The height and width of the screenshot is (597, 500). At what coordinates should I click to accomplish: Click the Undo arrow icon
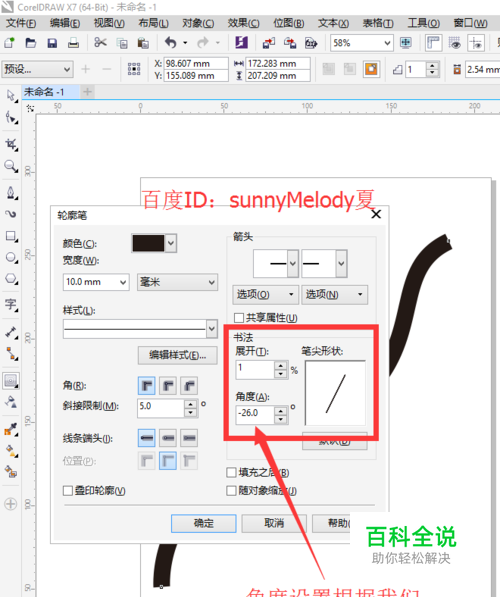point(171,43)
